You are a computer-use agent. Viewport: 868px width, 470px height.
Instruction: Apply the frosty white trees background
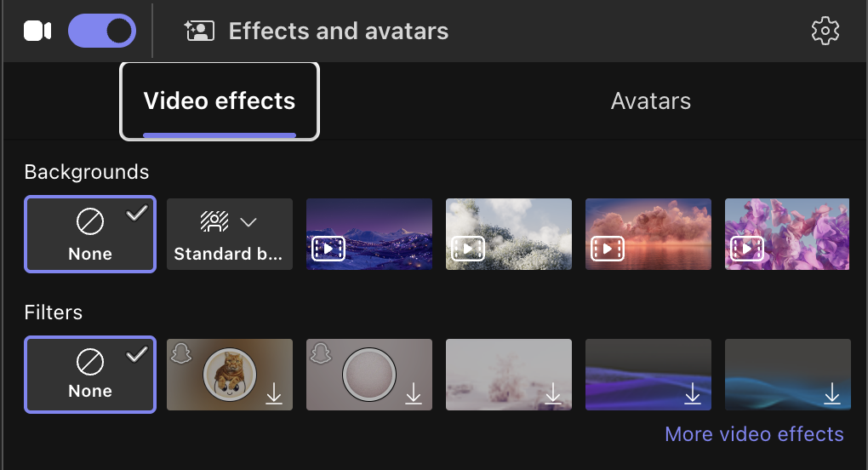509,234
